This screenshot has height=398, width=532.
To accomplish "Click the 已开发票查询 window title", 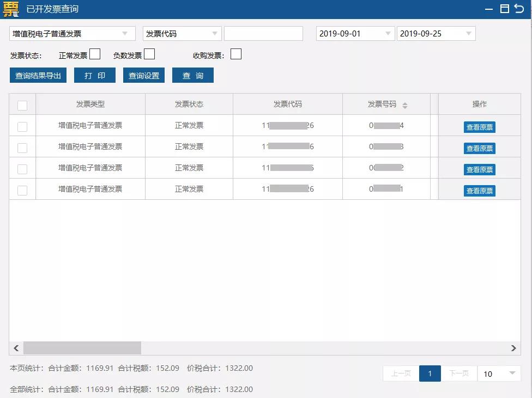I will [x=52, y=9].
